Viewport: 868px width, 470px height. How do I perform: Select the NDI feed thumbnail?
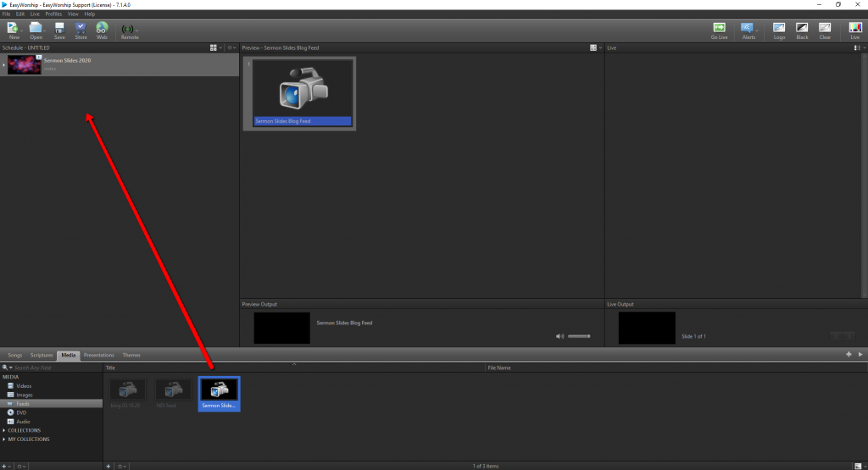[x=173, y=394]
